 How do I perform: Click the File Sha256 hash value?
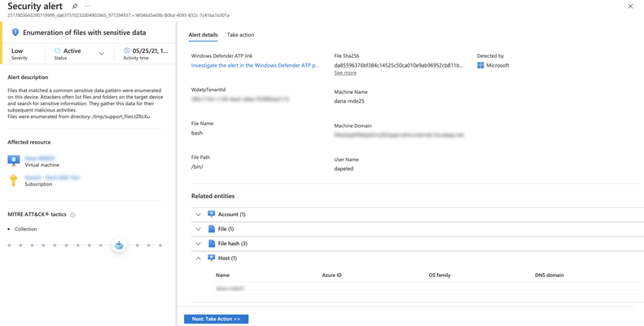click(x=399, y=65)
